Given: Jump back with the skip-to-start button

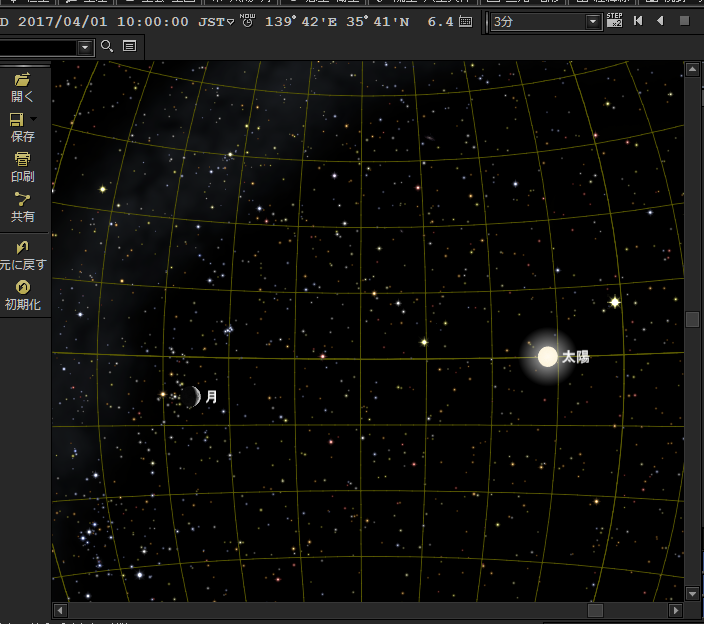Looking at the screenshot, I should pyautogui.click(x=638, y=21).
